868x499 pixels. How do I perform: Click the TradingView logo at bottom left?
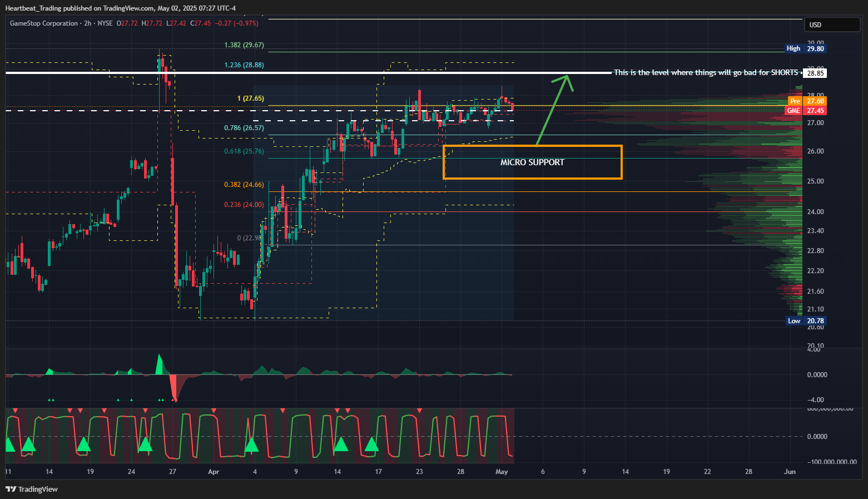32,489
